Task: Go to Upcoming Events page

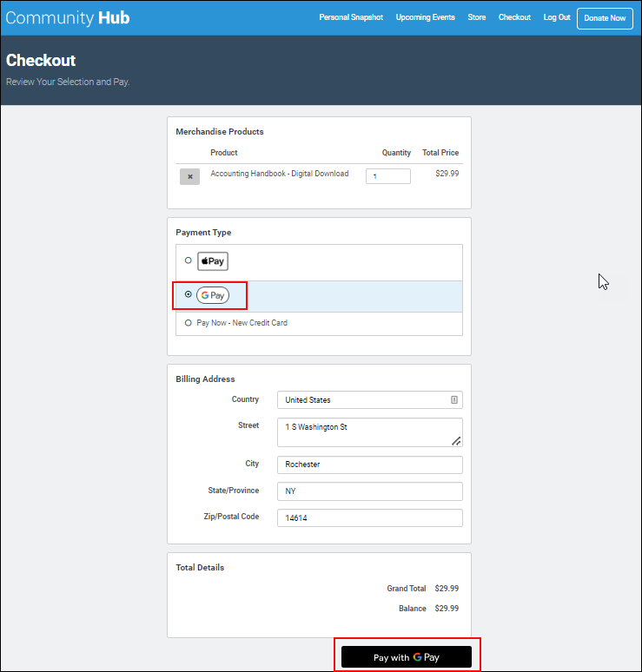Action: pyautogui.click(x=425, y=17)
